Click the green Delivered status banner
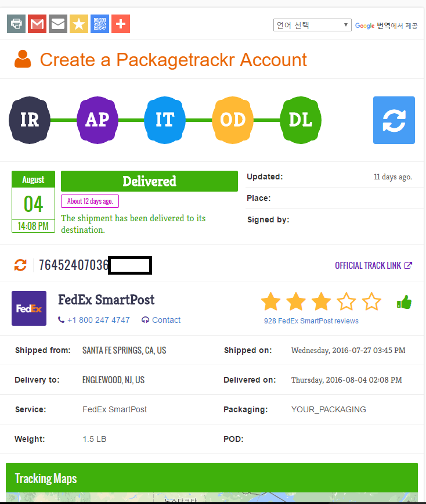Viewport: 426px width, 504px height. tap(149, 181)
